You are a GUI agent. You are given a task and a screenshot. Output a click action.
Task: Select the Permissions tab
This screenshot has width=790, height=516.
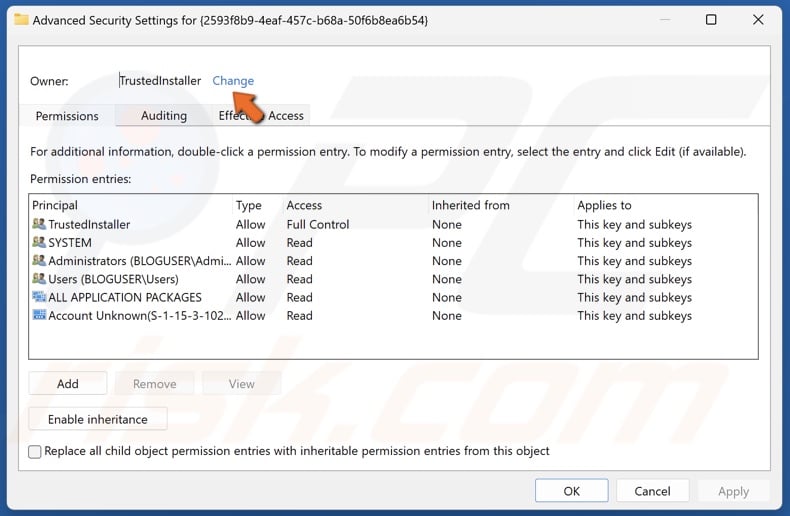coord(67,116)
